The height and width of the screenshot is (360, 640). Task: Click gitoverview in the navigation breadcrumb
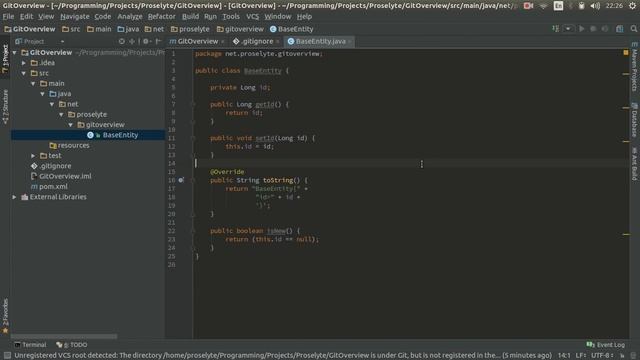click(240, 29)
